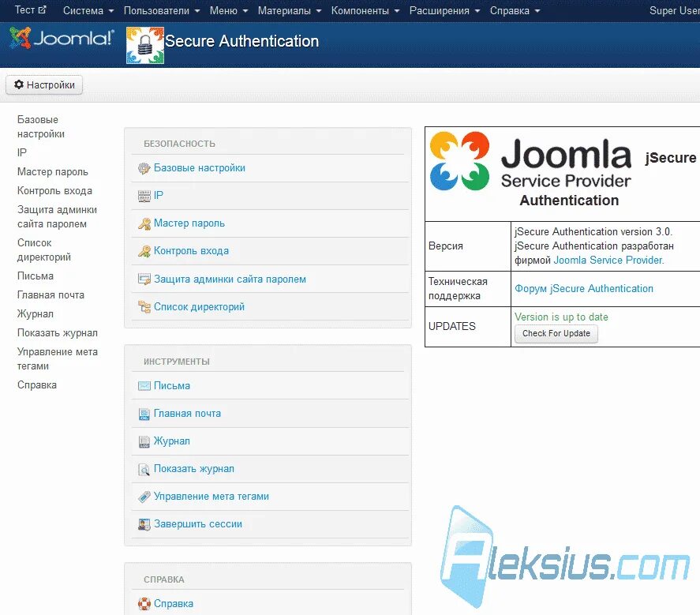Open Защита админки сайта паролем panel link
Image resolution: width=700 pixels, height=615 pixels.
coord(230,279)
